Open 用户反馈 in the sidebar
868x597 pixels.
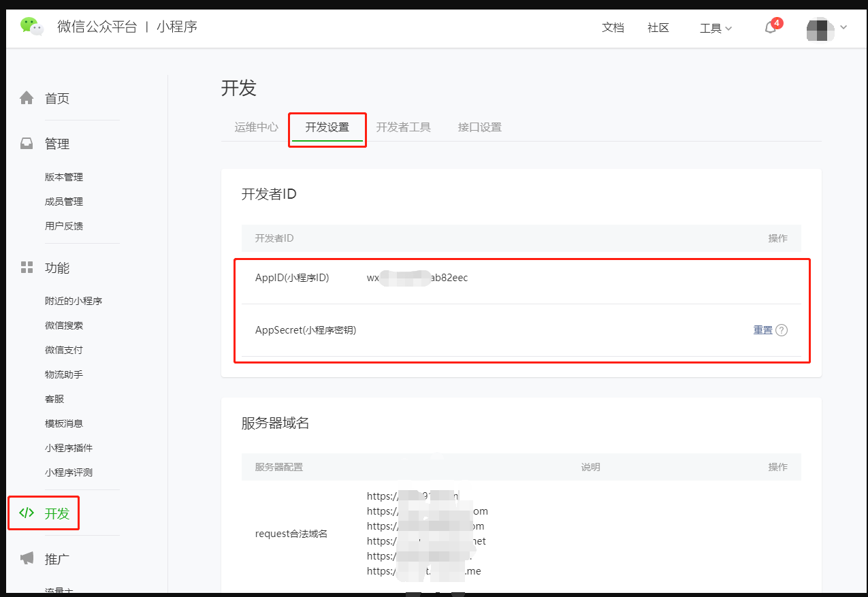(64, 226)
